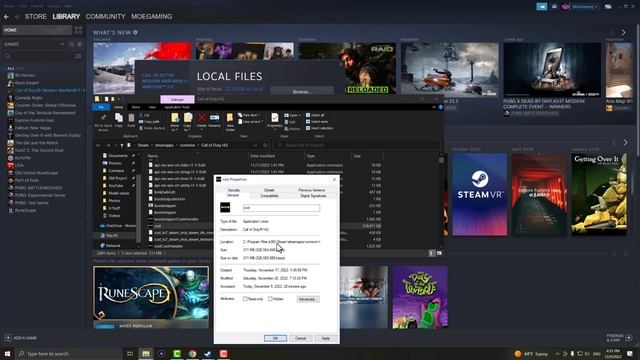
Task: Open the Previous Versions tab
Action: click(x=311, y=190)
